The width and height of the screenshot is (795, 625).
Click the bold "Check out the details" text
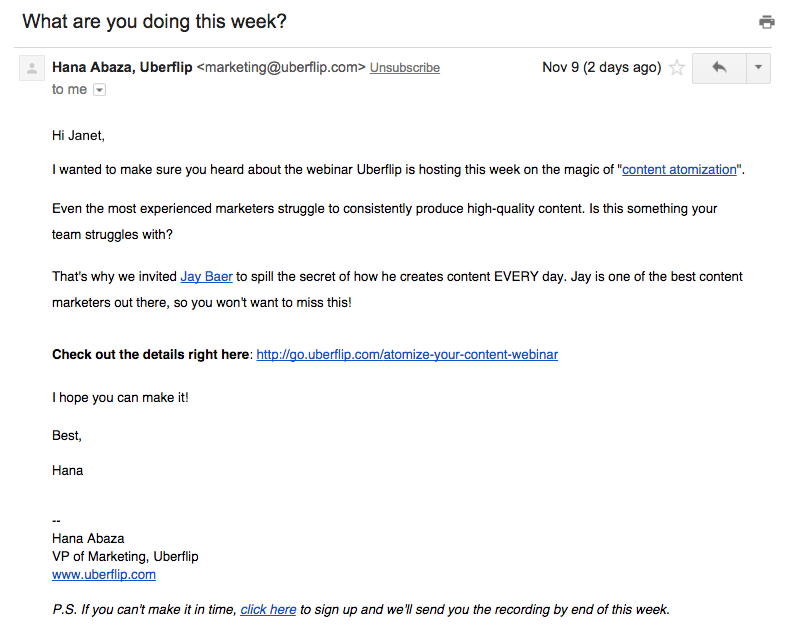[151, 354]
